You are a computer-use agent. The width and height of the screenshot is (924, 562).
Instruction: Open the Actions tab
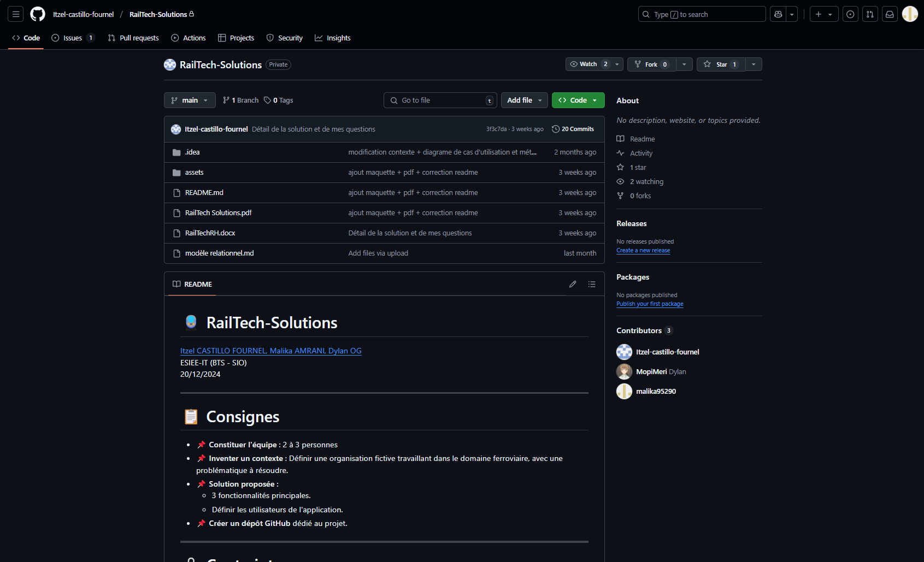[189, 38]
